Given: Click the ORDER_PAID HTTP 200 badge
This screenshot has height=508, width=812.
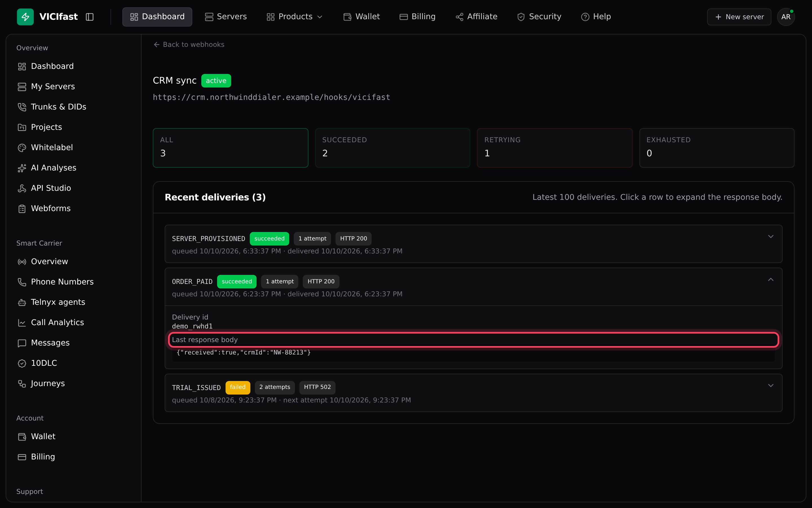Looking at the screenshot, I should tap(321, 282).
